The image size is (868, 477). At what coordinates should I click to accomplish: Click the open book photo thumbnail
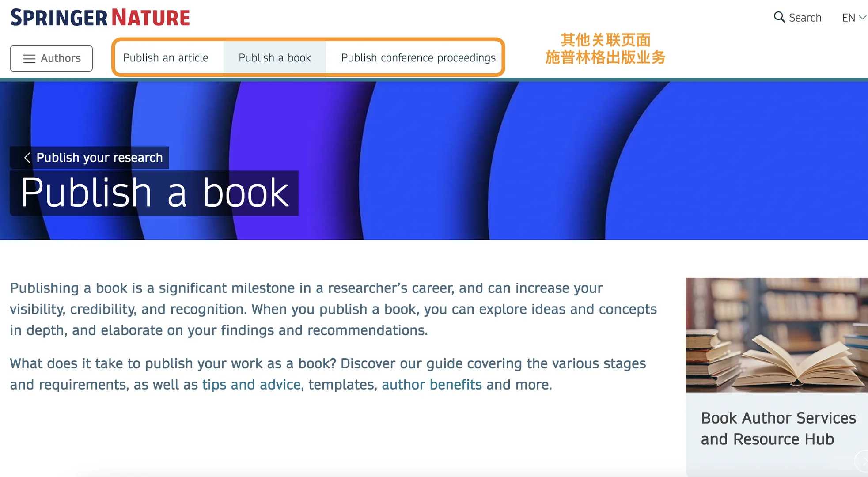[776, 335]
